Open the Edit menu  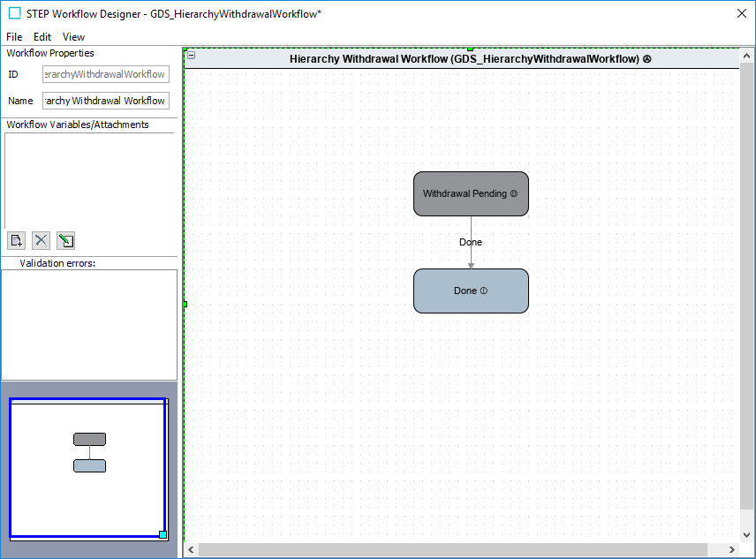[42, 37]
